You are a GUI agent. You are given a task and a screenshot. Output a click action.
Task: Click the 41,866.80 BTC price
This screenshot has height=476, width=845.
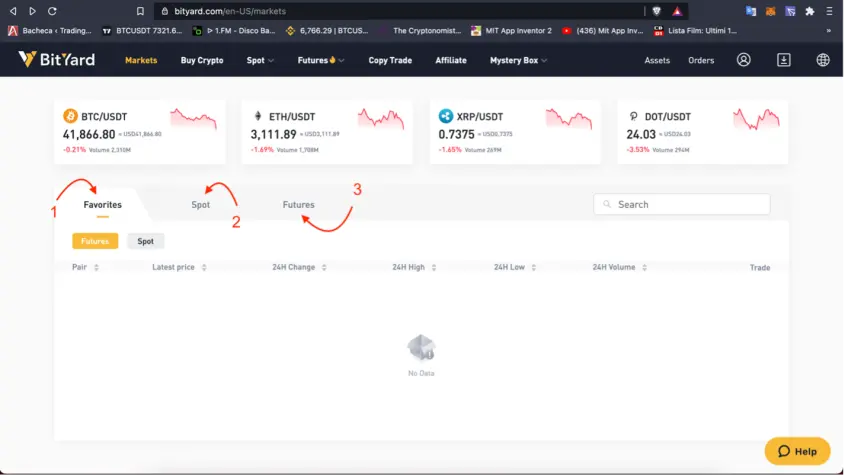click(x=89, y=134)
